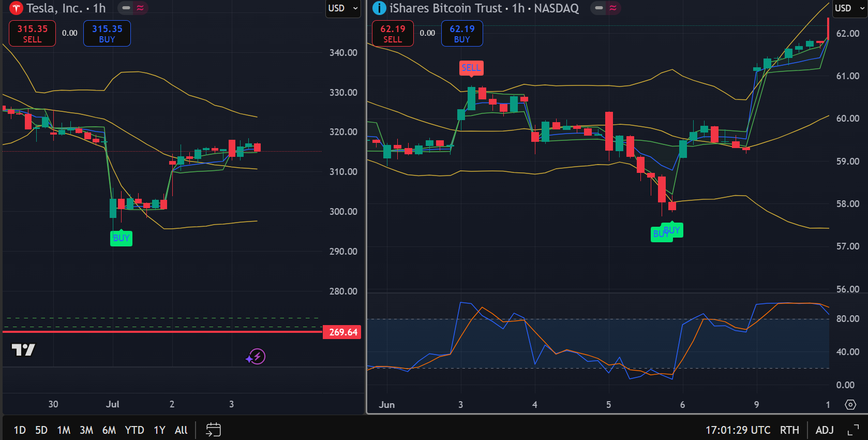
Task: Select the 1Y time range
Action: 159,430
